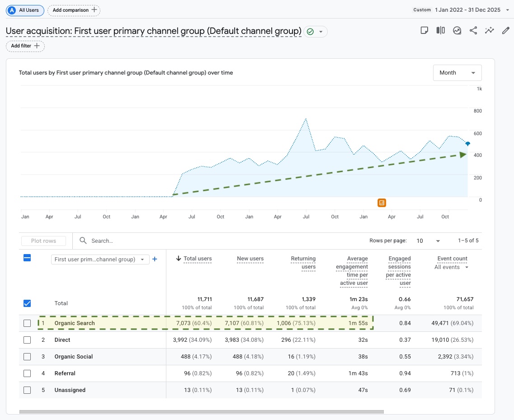Click the green report status checkmark
514x420 pixels.
[310, 32]
